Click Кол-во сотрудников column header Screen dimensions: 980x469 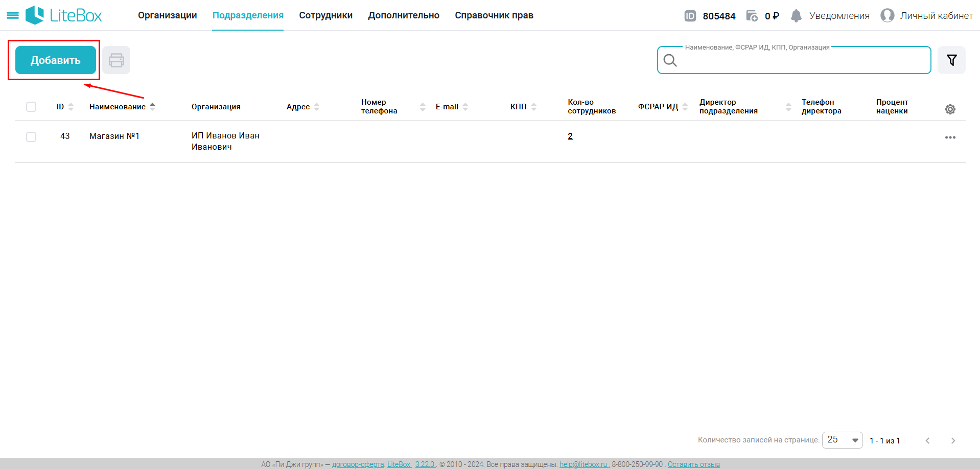(592, 106)
